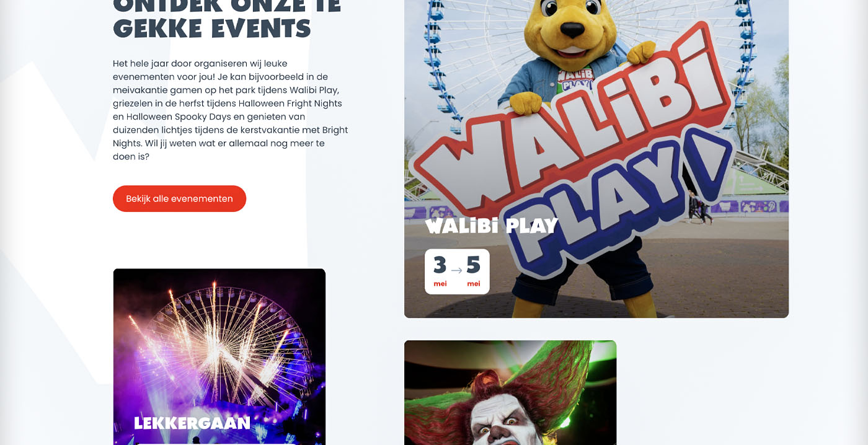Image resolution: width=868 pixels, height=445 pixels.
Task: Click the end date number 5
Action: [474, 265]
